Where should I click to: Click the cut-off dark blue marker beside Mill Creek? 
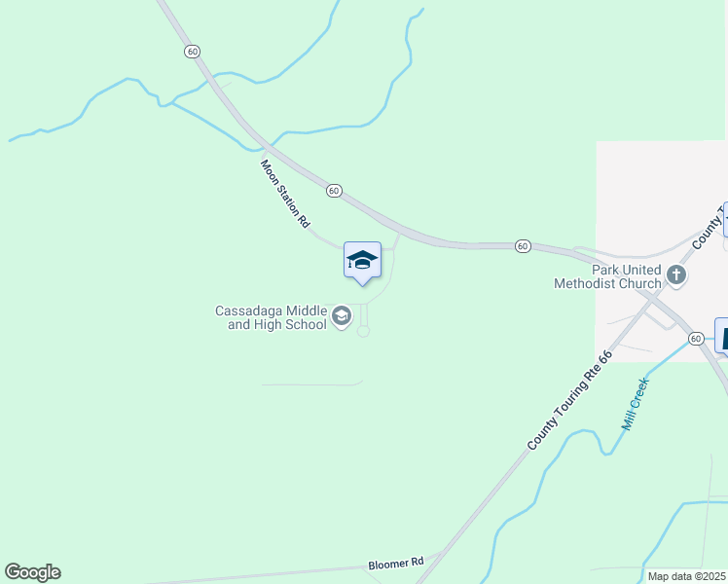[721, 335]
